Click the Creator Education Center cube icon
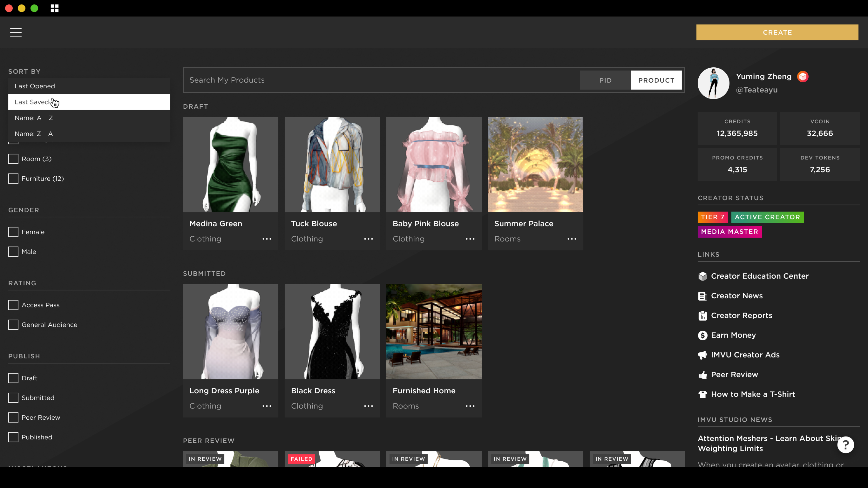The image size is (868, 488). pyautogui.click(x=702, y=276)
